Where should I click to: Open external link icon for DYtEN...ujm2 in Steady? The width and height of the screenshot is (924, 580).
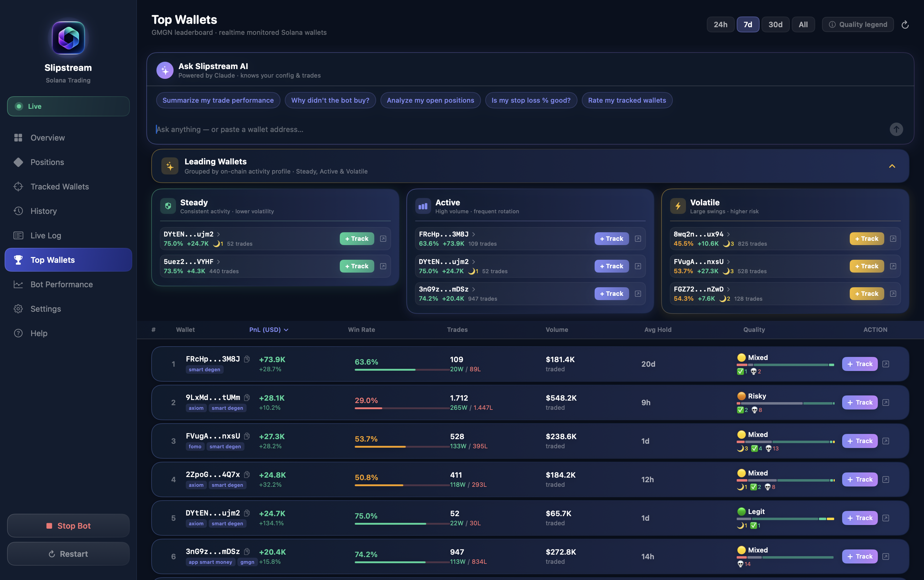(x=383, y=239)
